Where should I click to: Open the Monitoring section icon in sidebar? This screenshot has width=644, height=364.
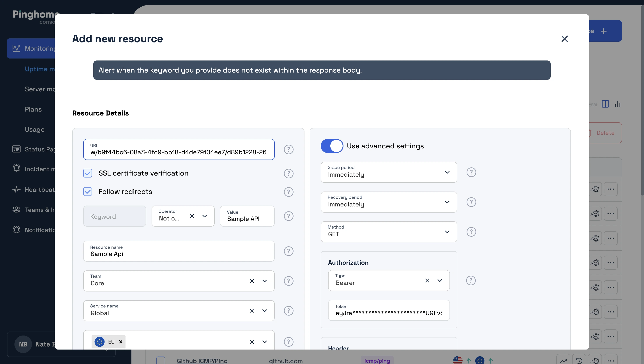(16, 48)
